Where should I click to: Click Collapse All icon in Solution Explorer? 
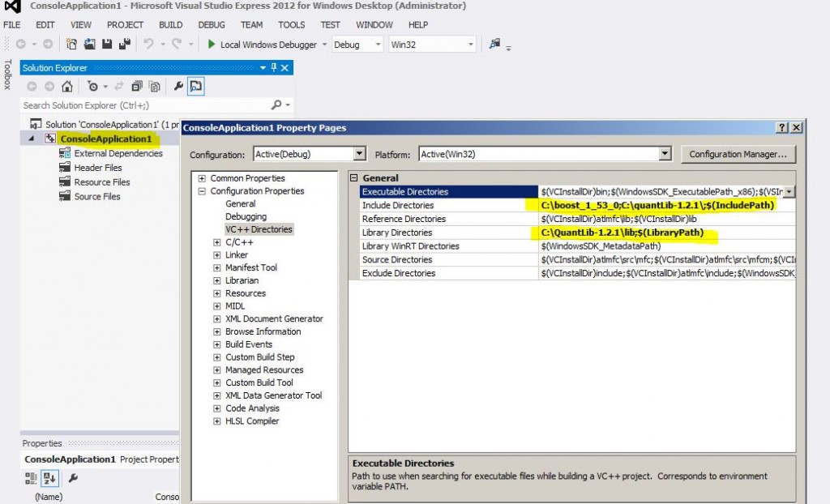(137, 87)
